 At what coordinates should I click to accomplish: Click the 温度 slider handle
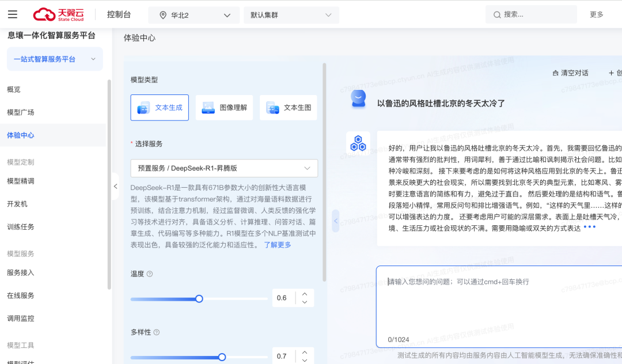coord(199,298)
